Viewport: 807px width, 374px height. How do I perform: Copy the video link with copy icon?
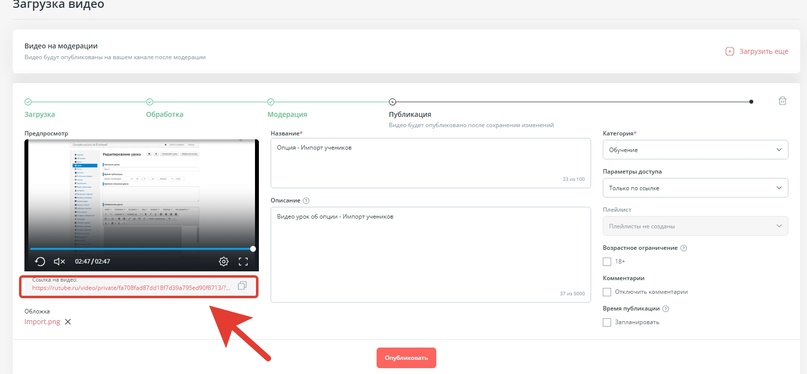(x=242, y=286)
